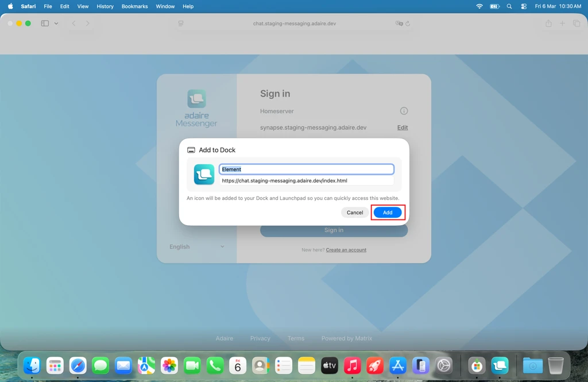Viewport: 588px width, 382px height.
Task: Open the English language dropdown
Action: (x=196, y=246)
